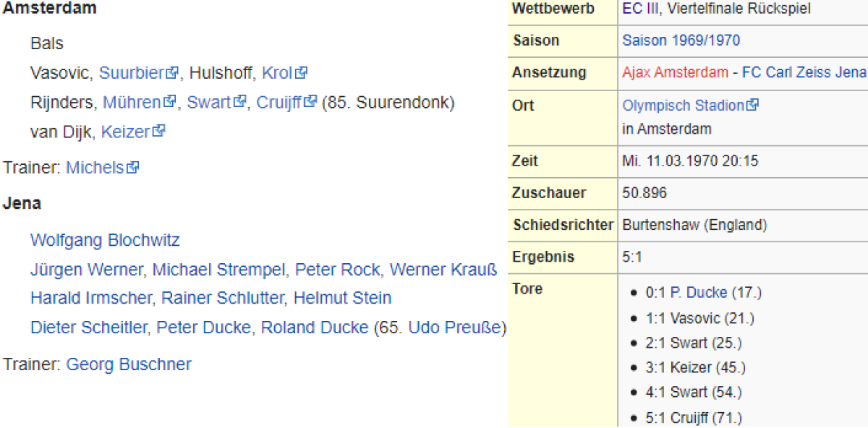
Task: Click external link icon next to Suurbier
Action: 172,73
